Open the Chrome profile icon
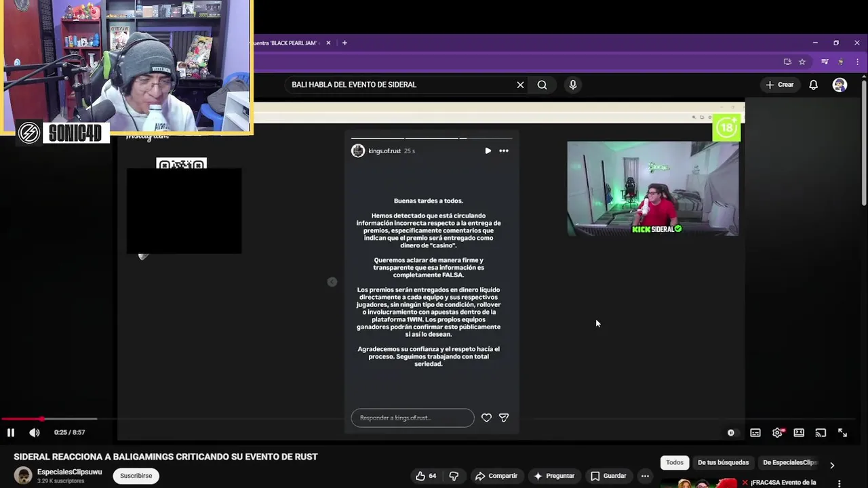868x488 pixels. [841, 62]
